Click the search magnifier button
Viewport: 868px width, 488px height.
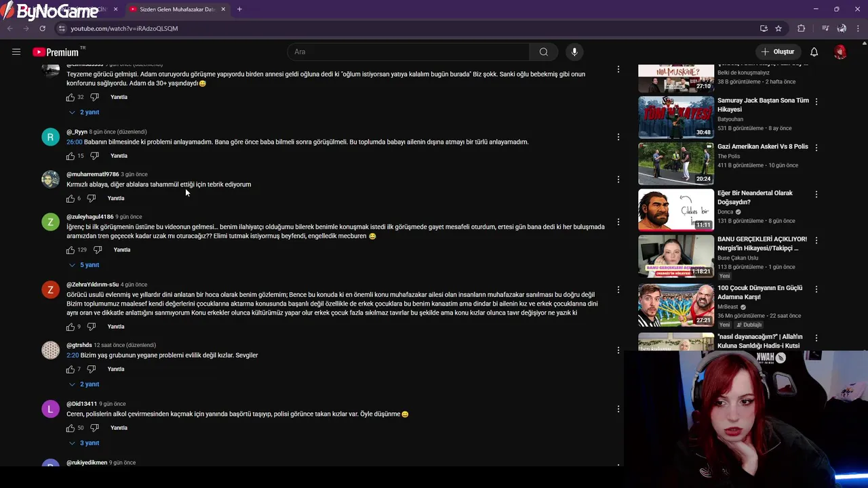point(543,52)
